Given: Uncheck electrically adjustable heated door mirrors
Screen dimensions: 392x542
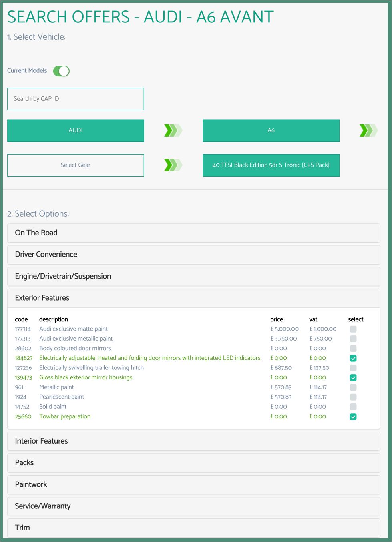Looking at the screenshot, I should [x=353, y=358].
